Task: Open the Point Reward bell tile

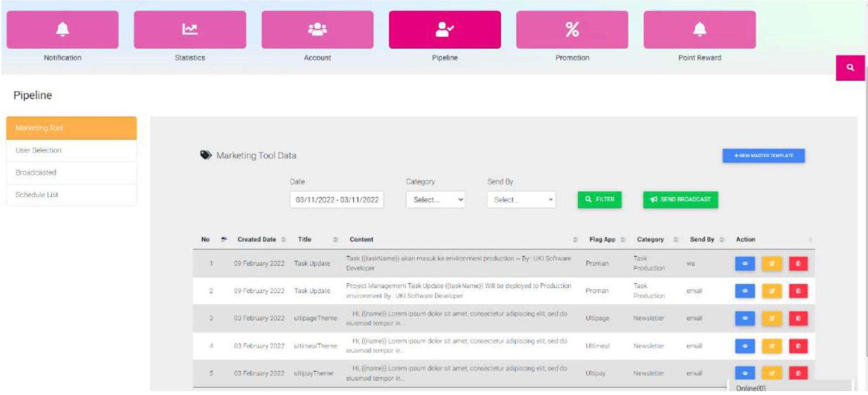Action: click(699, 30)
